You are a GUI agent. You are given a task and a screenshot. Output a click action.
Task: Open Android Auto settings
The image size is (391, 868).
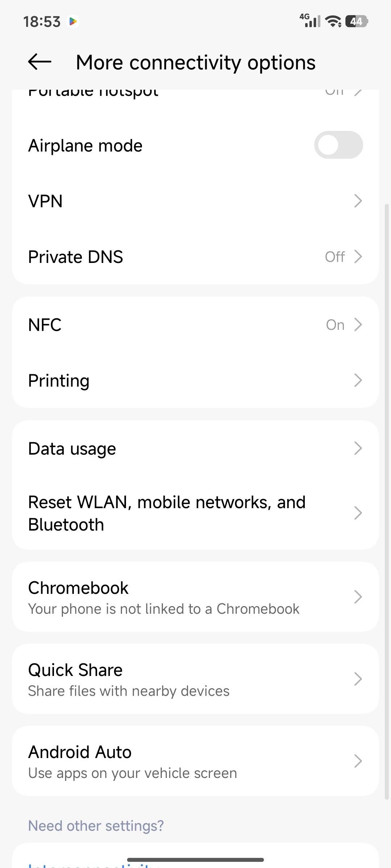click(195, 761)
